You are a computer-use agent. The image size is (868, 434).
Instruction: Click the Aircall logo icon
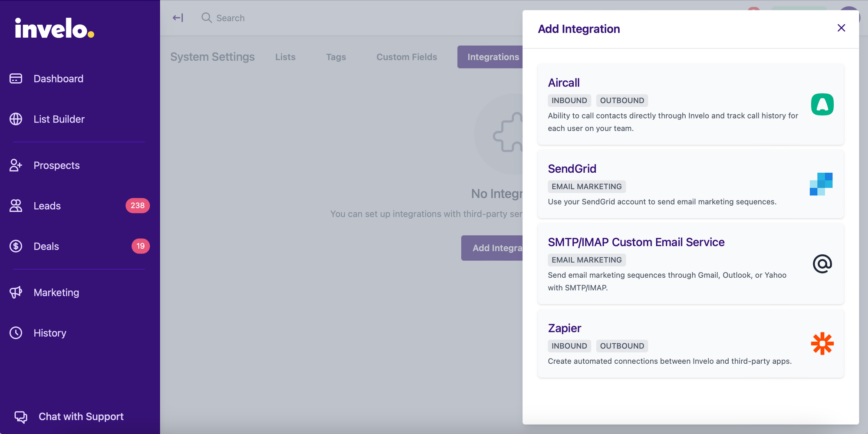822,105
